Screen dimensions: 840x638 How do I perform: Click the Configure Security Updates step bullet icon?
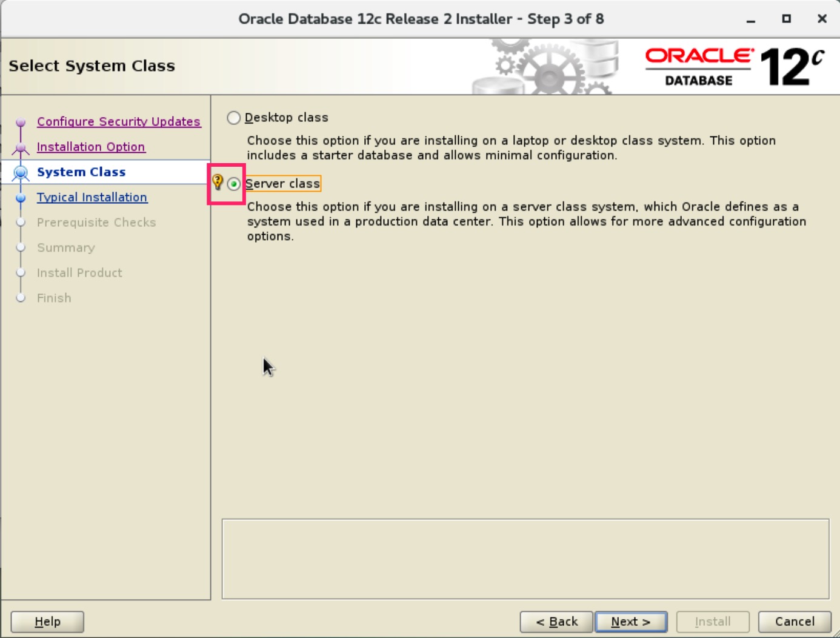tap(21, 122)
